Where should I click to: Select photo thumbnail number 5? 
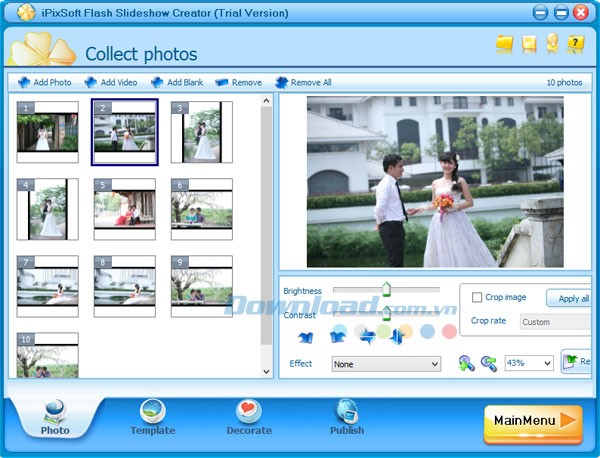(124, 210)
